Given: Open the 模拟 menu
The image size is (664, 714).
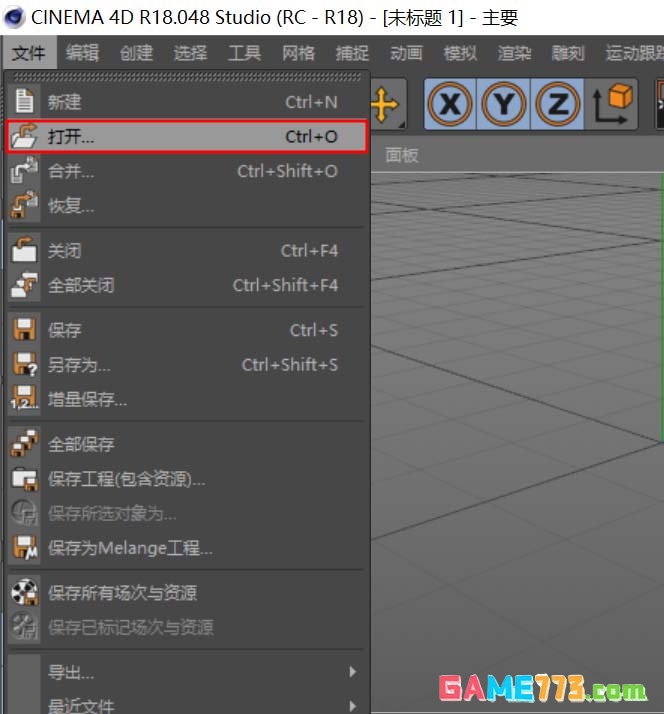Looking at the screenshot, I should coord(460,53).
